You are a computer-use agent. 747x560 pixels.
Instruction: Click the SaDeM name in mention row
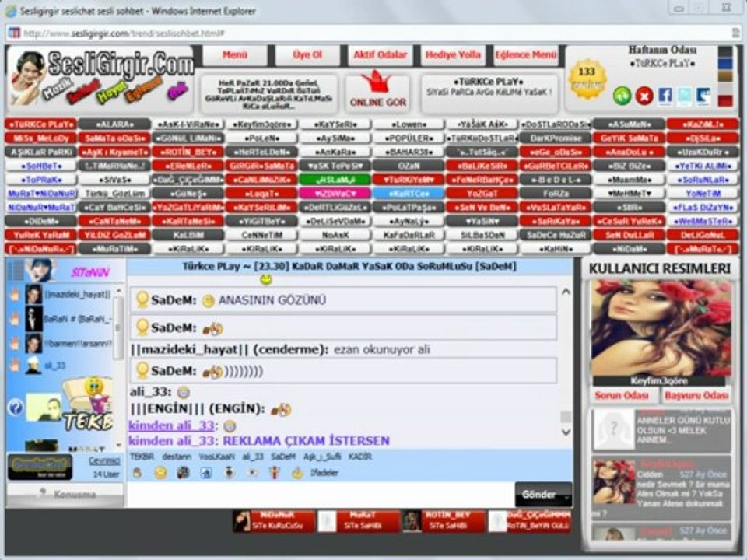click(x=283, y=457)
